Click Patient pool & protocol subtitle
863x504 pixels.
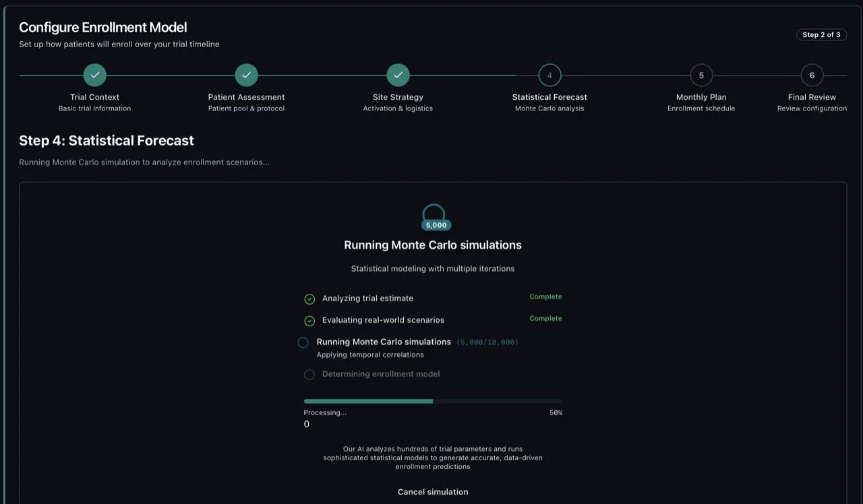click(x=247, y=108)
